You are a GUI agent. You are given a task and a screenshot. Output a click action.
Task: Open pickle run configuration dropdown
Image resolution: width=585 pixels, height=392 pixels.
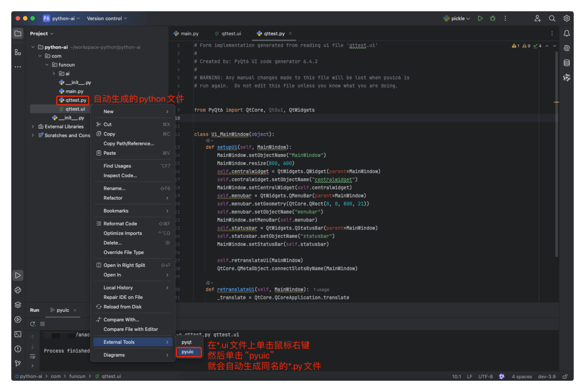point(457,18)
